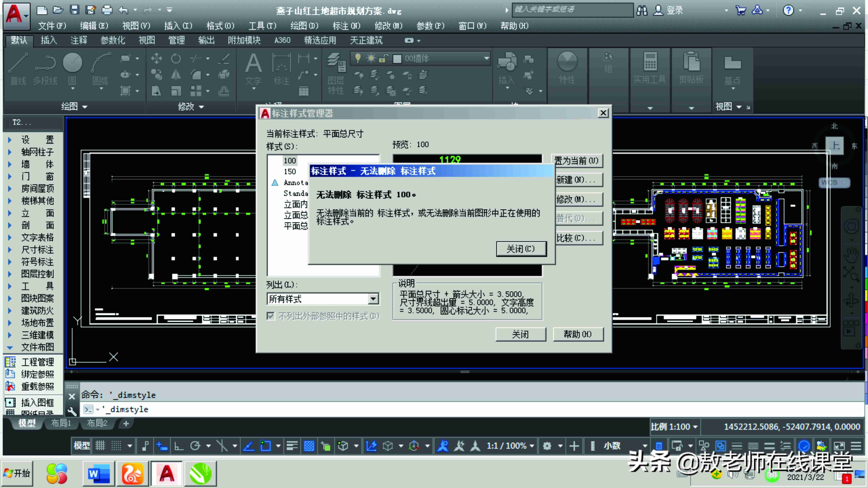Click the 特性 properties panel icon

[567, 67]
